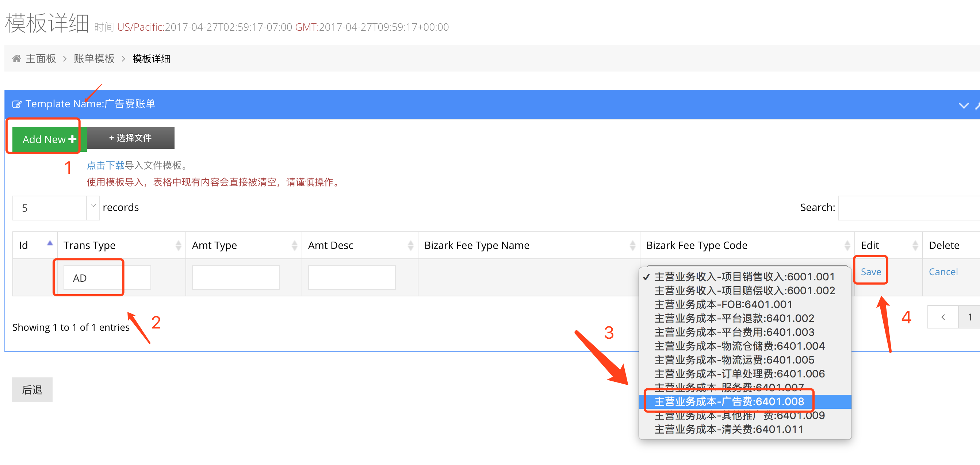
Task: Sort by Trans Type column arrows
Action: coord(178,246)
